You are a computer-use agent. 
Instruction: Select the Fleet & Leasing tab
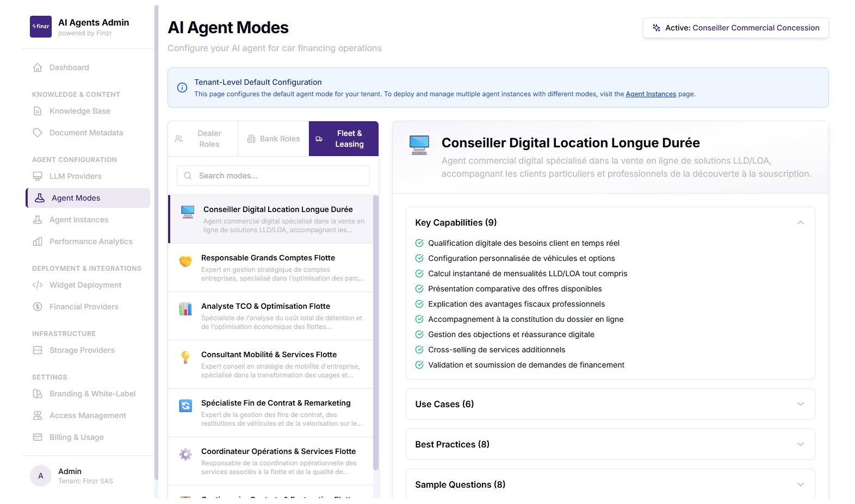[x=344, y=139]
